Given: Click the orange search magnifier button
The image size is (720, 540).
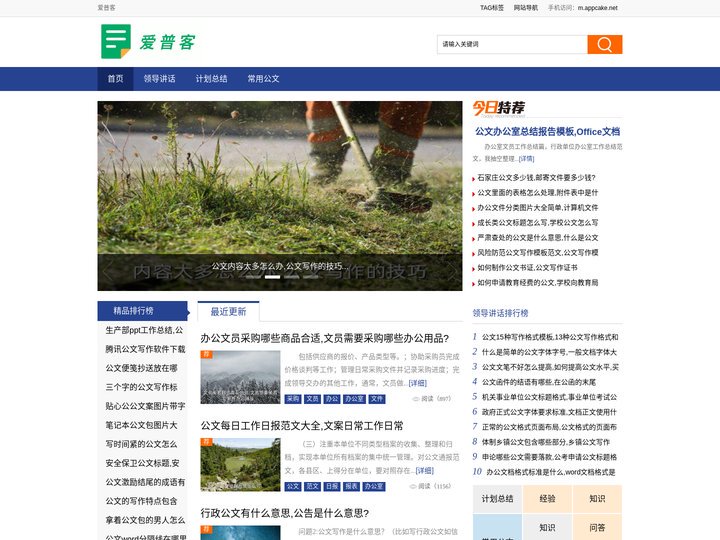Looking at the screenshot, I should [x=605, y=45].
